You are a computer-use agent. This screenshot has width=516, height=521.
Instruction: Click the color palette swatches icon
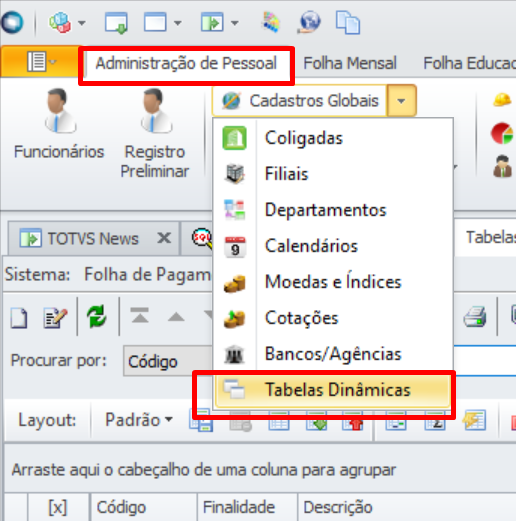tap(271, 22)
